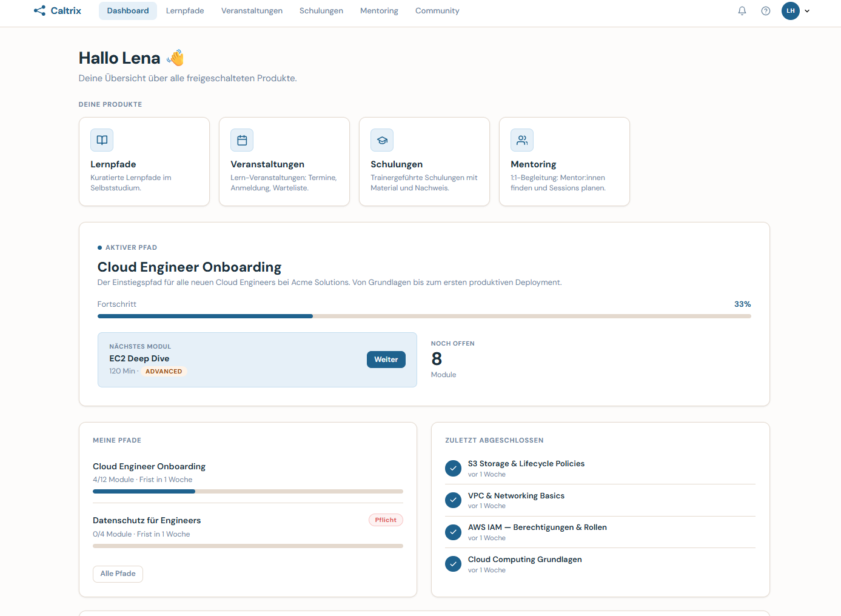Screen dimensions: 841x616
Task: Open the Schulungen product card title
Action: [397, 164]
